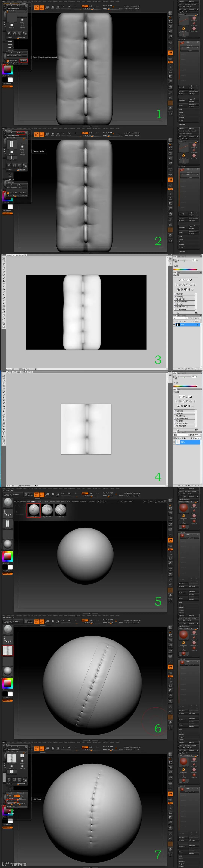The height and width of the screenshot is (868, 203).
Task: Open blend mode dropdown in black-canvas Photoshop
Action: coord(180,318)
